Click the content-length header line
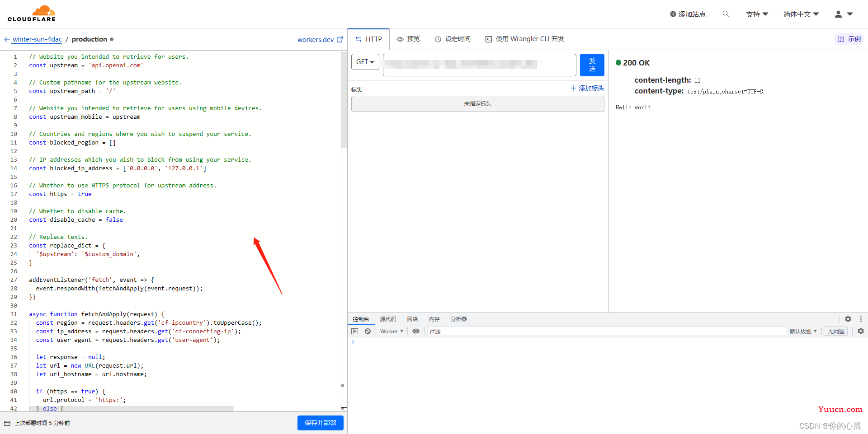 point(667,80)
